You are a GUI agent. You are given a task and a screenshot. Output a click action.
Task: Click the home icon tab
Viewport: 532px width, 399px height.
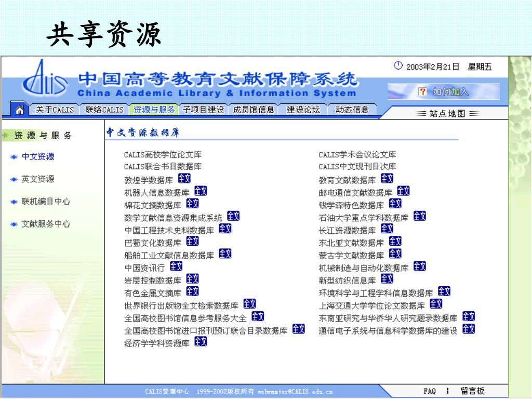point(20,109)
